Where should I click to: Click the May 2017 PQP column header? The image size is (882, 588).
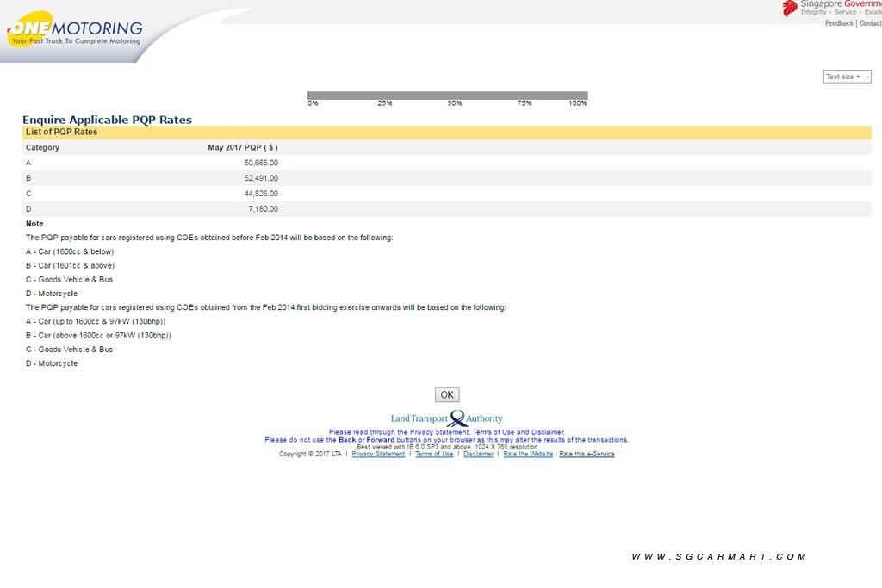pyautogui.click(x=242, y=147)
